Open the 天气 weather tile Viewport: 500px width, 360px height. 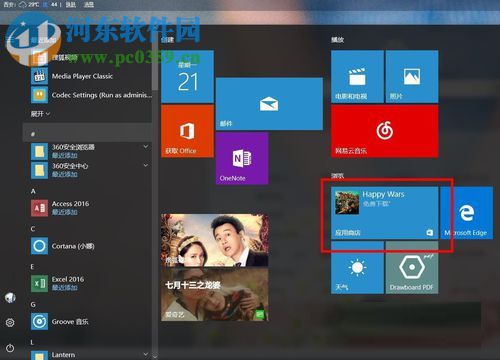point(357,268)
